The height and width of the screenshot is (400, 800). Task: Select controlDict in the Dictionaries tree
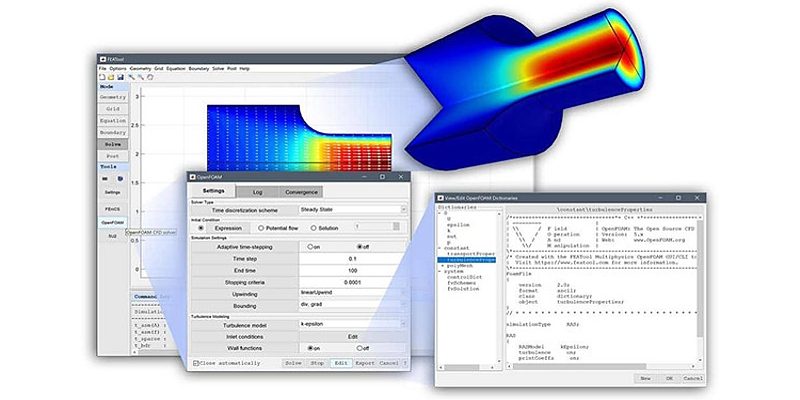point(464,277)
